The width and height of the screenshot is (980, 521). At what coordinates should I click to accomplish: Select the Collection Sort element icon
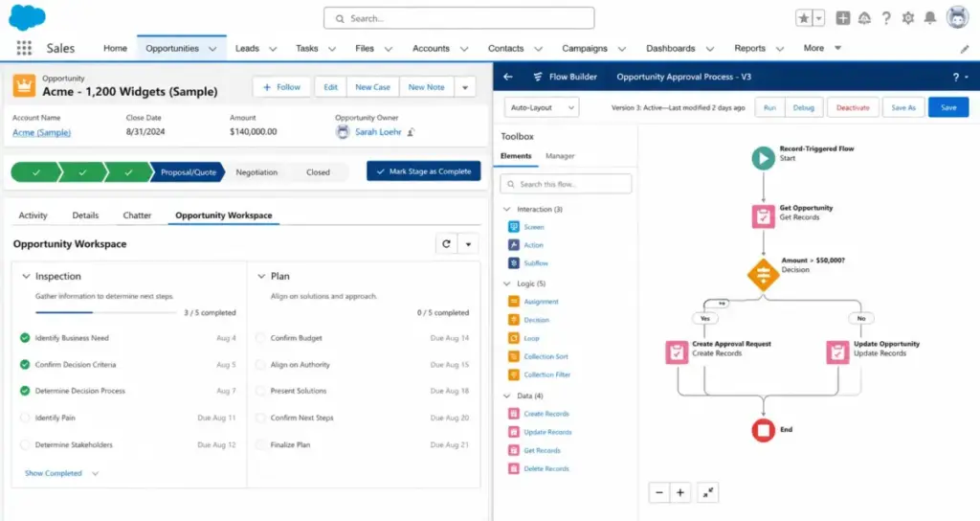(514, 356)
